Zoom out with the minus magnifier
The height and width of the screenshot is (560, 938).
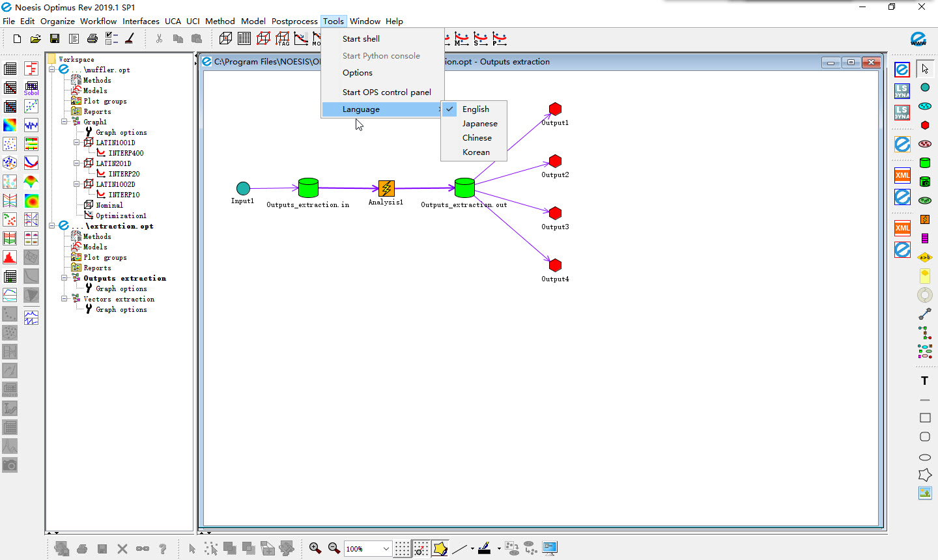[334, 548]
